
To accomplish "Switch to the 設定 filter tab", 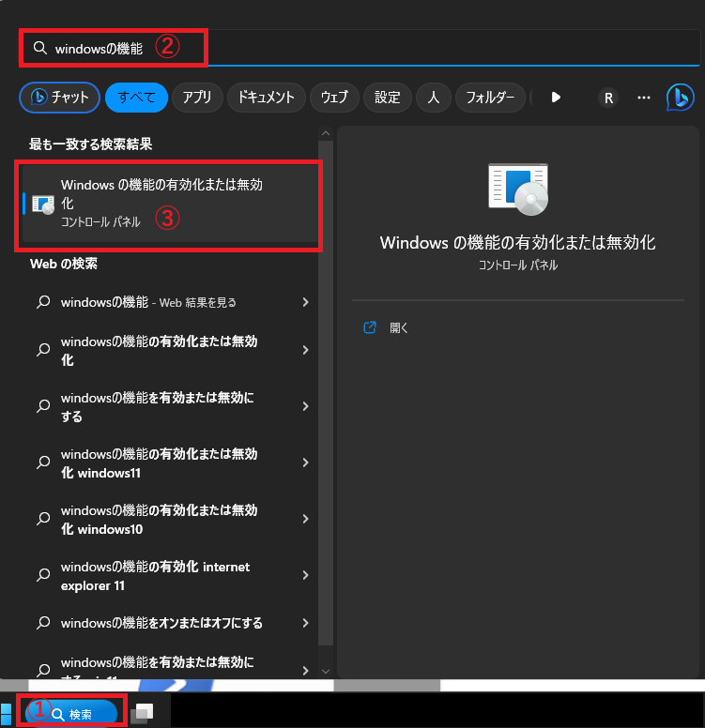I will [388, 98].
